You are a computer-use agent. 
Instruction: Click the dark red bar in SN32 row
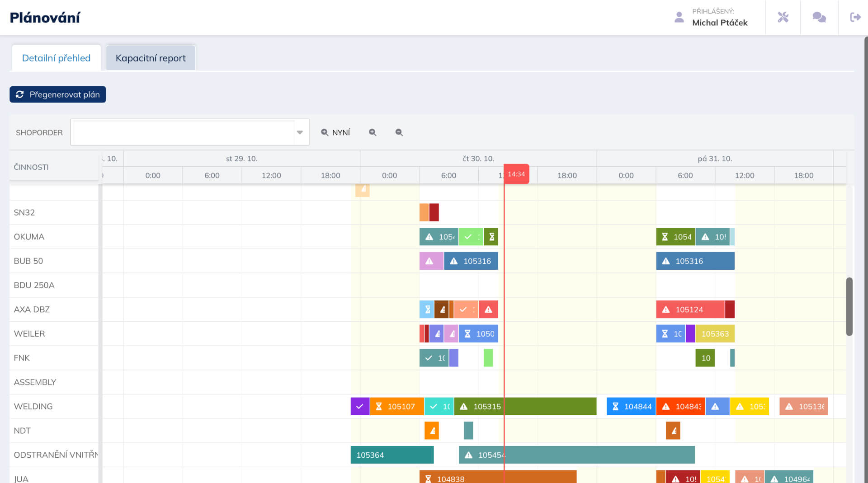pos(434,212)
